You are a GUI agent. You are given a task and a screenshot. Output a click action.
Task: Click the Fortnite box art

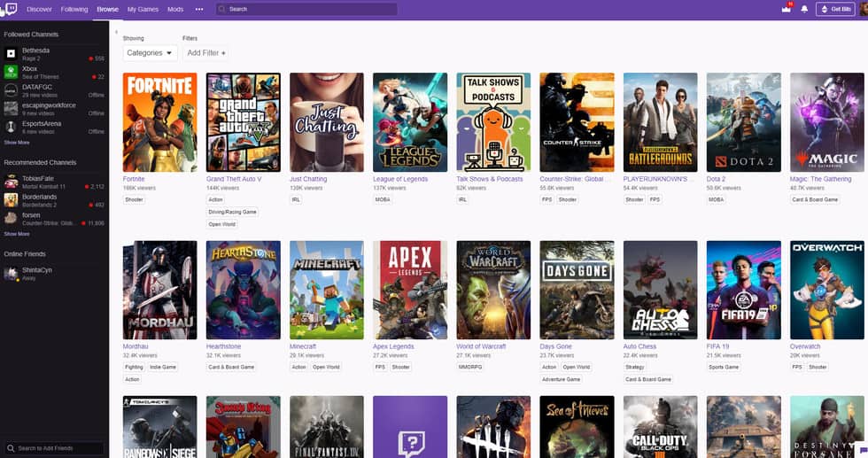click(160, 122)
